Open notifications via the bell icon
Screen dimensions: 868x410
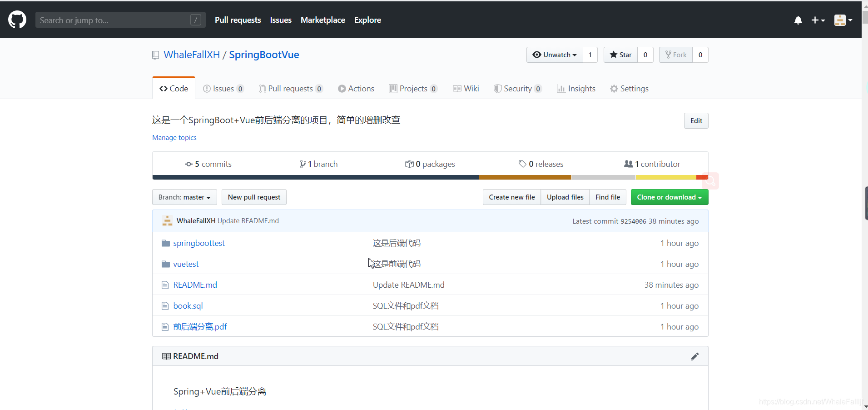(798, 20)
